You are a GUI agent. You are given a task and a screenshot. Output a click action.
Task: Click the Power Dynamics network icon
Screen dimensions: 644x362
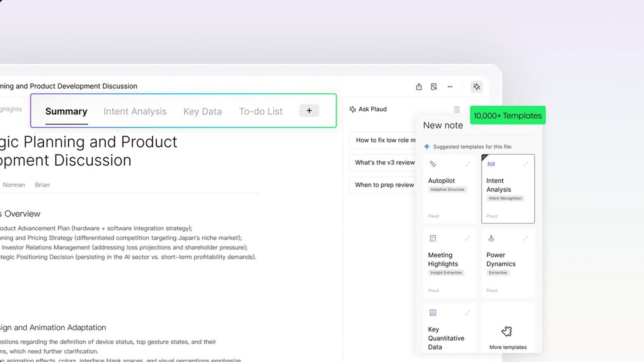pos(490,238)
